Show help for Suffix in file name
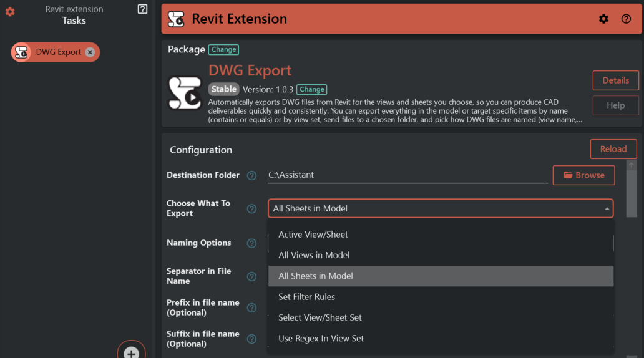This screenshot has height=358, width=644. [251, 339]
